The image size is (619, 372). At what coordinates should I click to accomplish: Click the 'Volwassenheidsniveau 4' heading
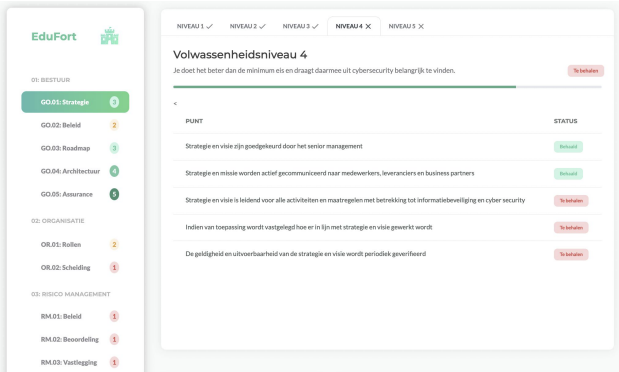tap(240, 54)
